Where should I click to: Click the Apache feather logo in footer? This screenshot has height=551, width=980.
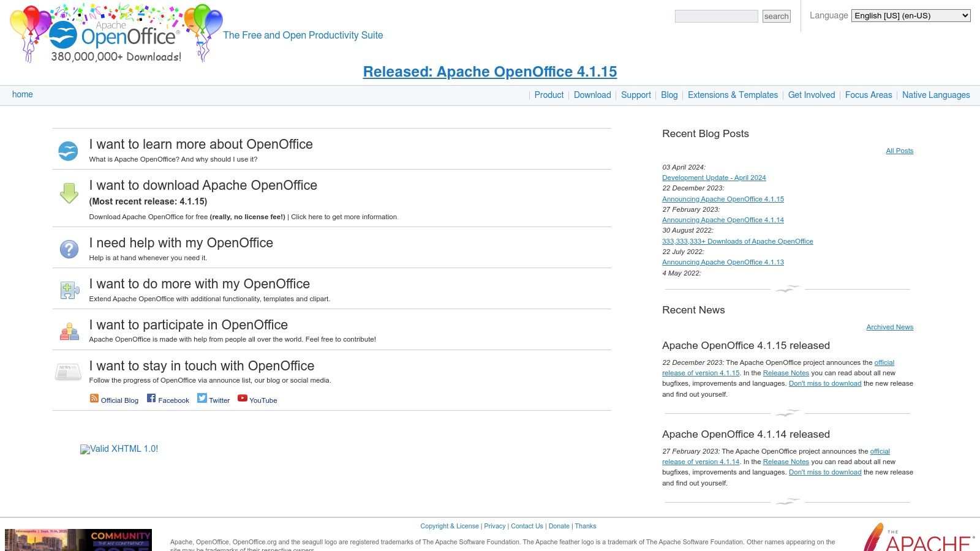pos(919,537)
